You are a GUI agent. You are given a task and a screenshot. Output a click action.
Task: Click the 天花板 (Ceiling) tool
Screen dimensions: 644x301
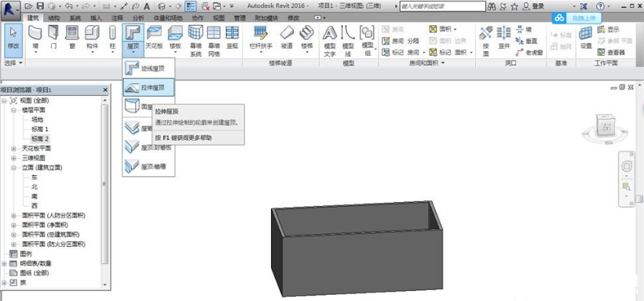click(x=154, y=38)
